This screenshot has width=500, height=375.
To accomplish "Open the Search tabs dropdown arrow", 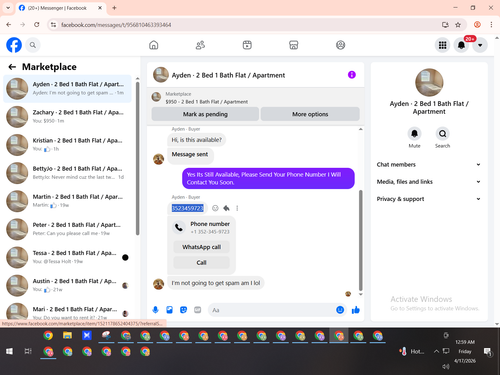I will point(8,8).
